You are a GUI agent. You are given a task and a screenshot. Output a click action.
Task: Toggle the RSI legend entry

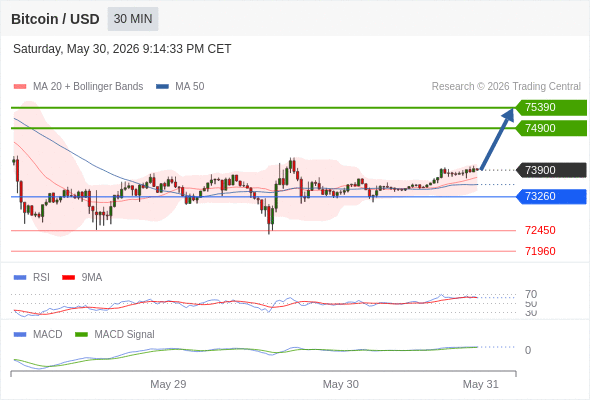pyautogui.click(x=32, y=277)
